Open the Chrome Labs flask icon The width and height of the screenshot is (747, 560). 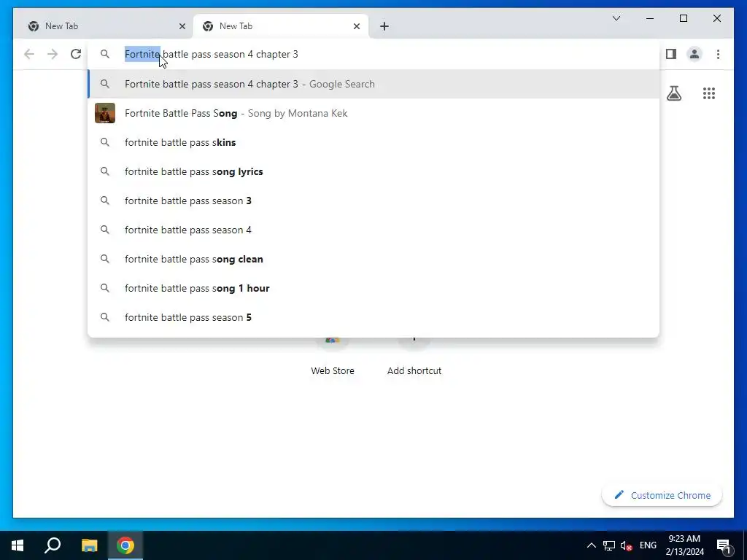pos(673,93)
